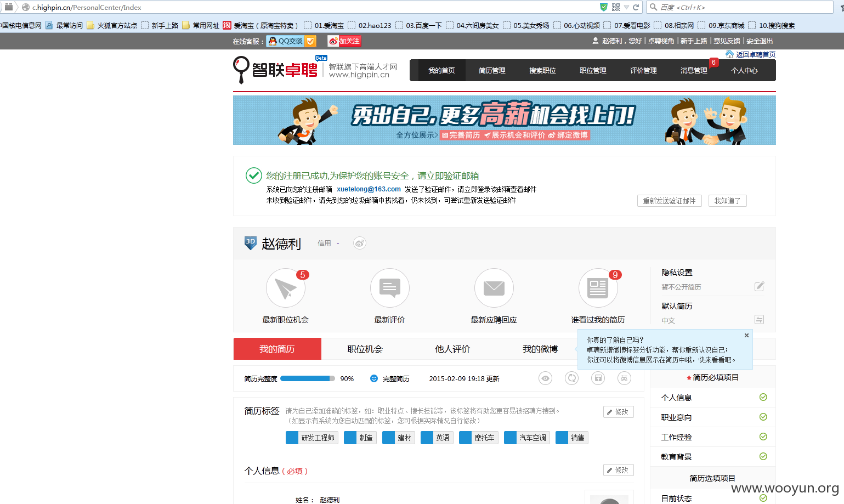Viewport: 844px width, 504px height.
Task: Switch to the 他人评价 tab
Action: pyautogui.click(x=453, y=349)
